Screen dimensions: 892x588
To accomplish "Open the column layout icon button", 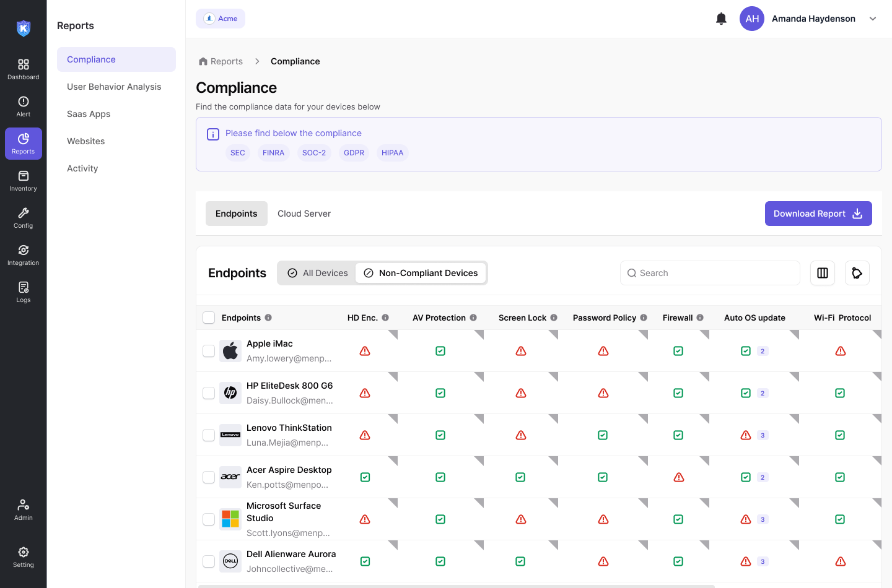I will pos(823,273).
